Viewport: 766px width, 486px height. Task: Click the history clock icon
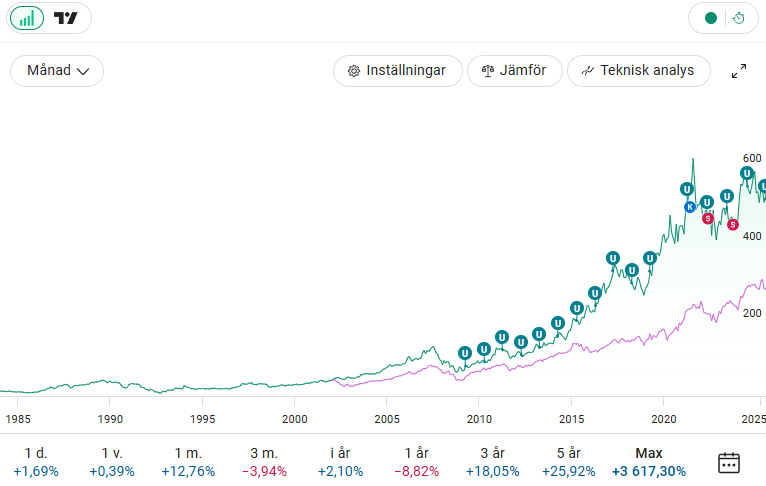[x=738, y=18]
